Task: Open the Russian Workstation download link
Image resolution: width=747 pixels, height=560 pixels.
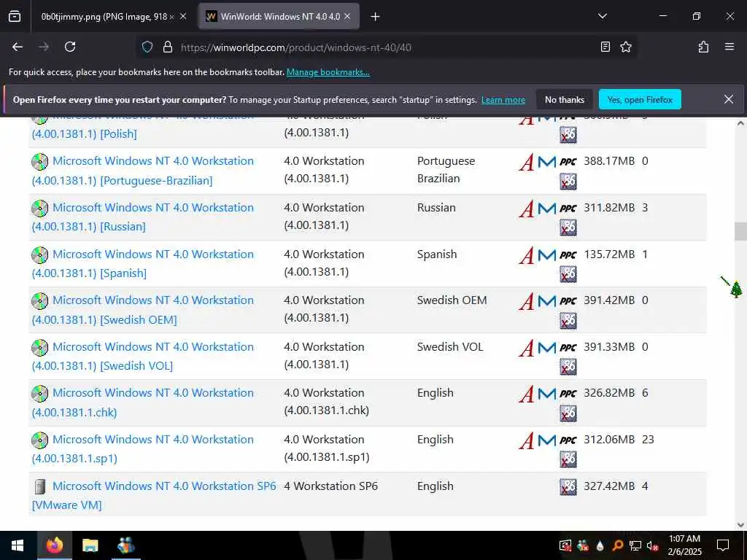Action: [x=142, y=217]
